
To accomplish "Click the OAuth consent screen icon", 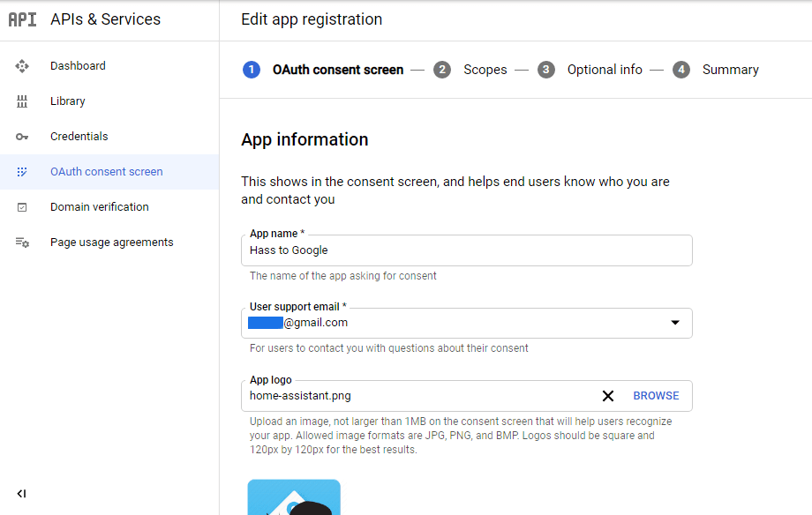I will pyautogui.click(x=22, y=172).
